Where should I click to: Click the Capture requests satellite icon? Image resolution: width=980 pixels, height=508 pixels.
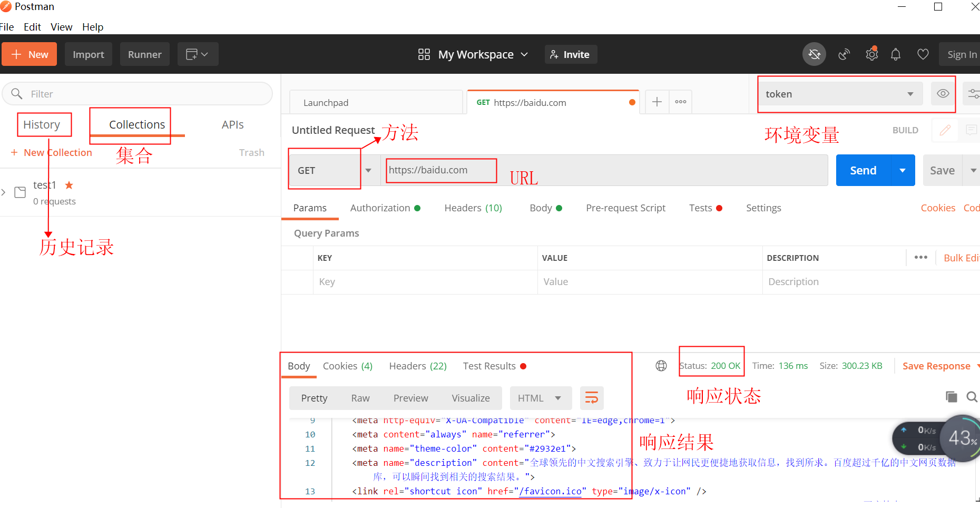(x=844, y=54)
